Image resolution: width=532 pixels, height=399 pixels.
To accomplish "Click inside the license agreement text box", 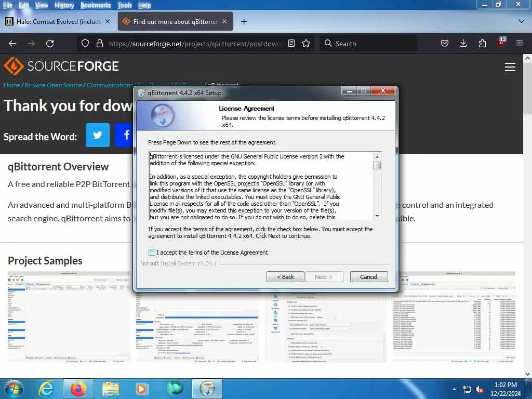I will click(x=261, y=187).
